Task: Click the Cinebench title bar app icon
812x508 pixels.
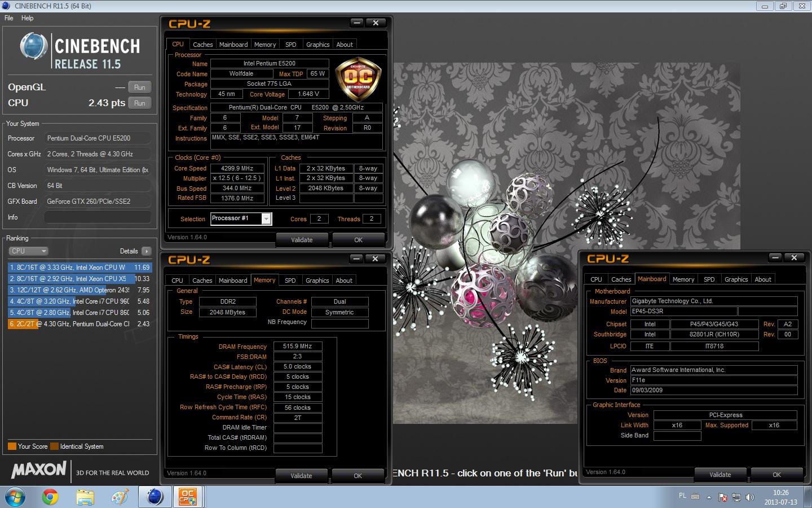Action: [x=6, y=6]
